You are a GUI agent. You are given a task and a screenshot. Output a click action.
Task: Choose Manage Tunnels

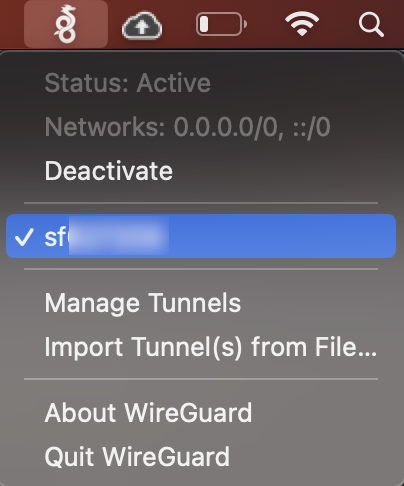(143, 303)
